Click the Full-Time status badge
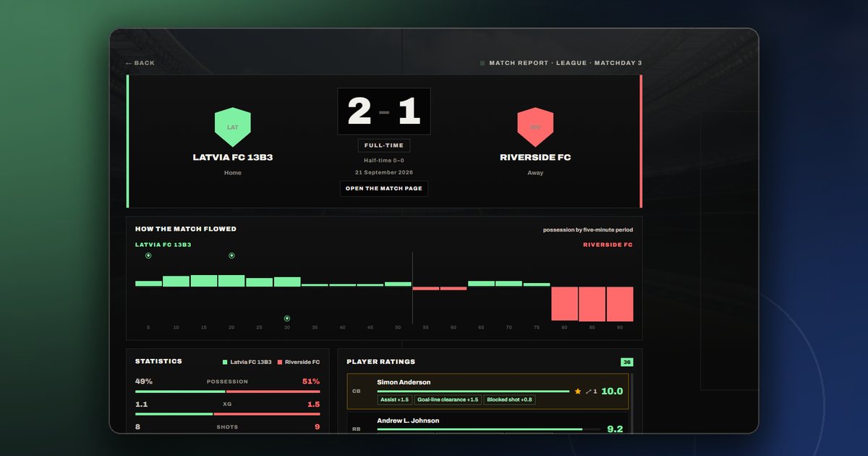The image size is (868, 456). click(x=384, y=145)
